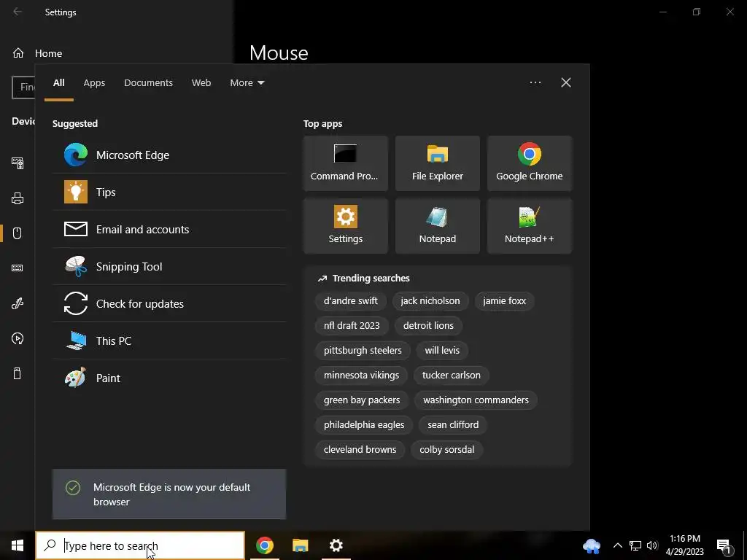Click the will levis trending chip
Viewport: 747px width, 560px height.
[x=442, y=351]
